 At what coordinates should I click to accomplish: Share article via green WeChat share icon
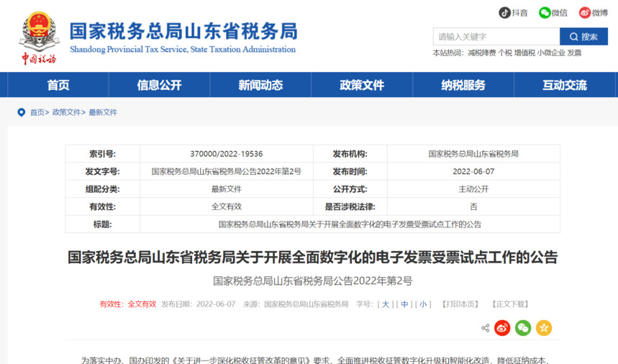523,328
